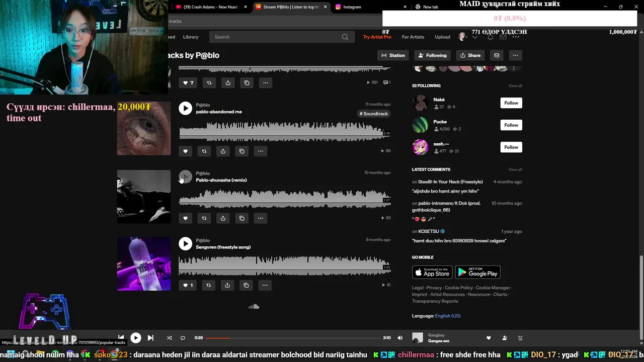Viewport: 644px width, 362px height.
Task: Play the pablo-abandoned me track
Action: coord(185,108)
